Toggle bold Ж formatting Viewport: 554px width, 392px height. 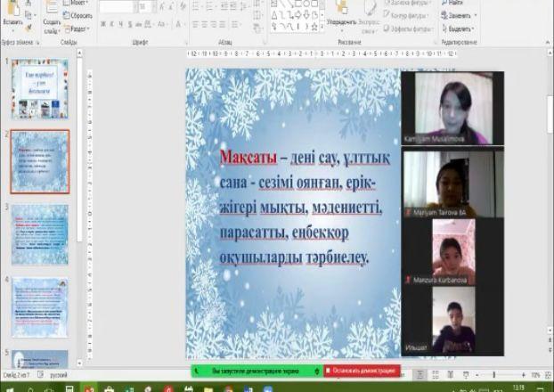[x=102, y=24]
